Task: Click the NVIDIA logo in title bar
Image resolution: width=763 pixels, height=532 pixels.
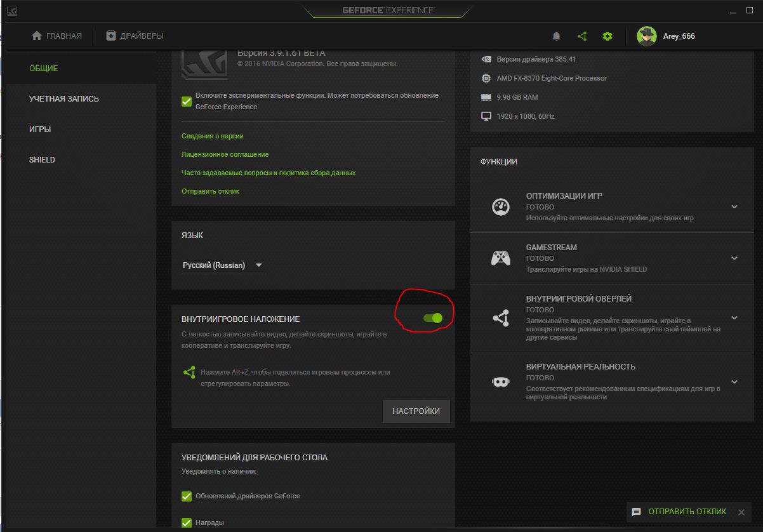Action: pos(13,11)
